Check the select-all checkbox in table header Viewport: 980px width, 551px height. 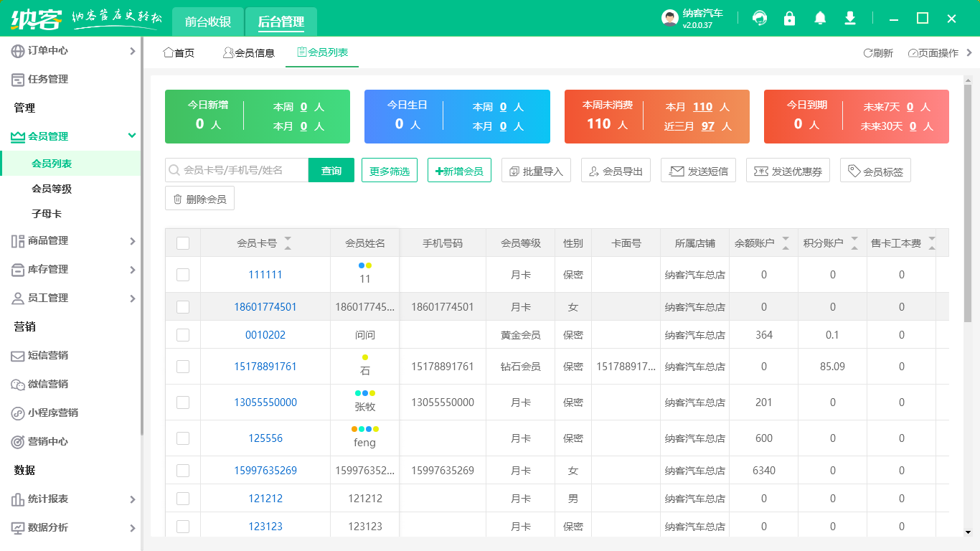(182, 242)
